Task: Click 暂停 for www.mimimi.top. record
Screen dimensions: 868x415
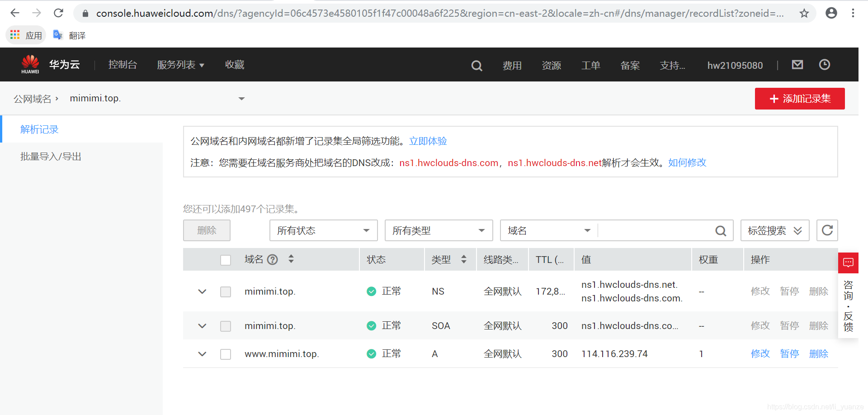Action: [x=789, y=354]
